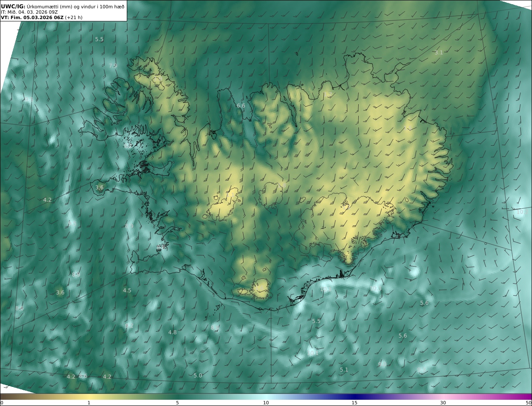
Task: Click the 5.0 value label on the map
Action: point(198,375)
